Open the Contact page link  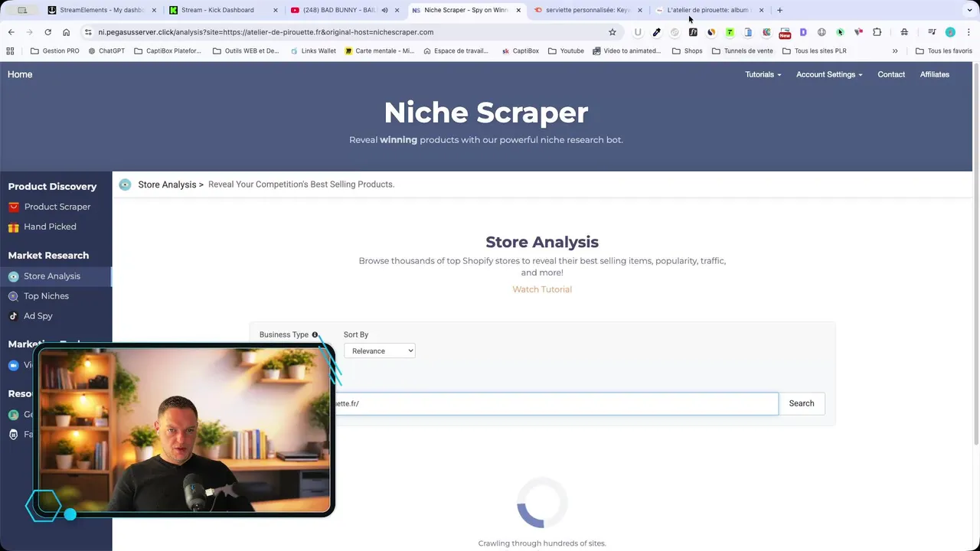pyautogui.click(x=891, y=74)
